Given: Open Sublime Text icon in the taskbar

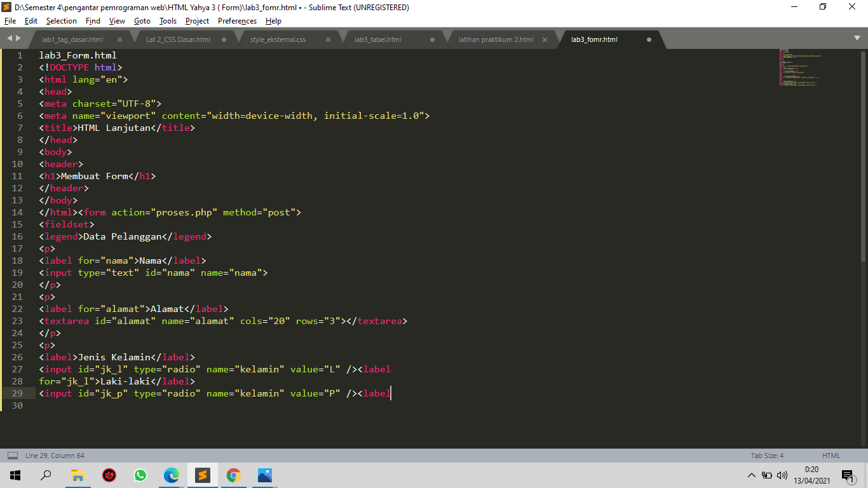Looking at the screenshot, I should 203,475.
